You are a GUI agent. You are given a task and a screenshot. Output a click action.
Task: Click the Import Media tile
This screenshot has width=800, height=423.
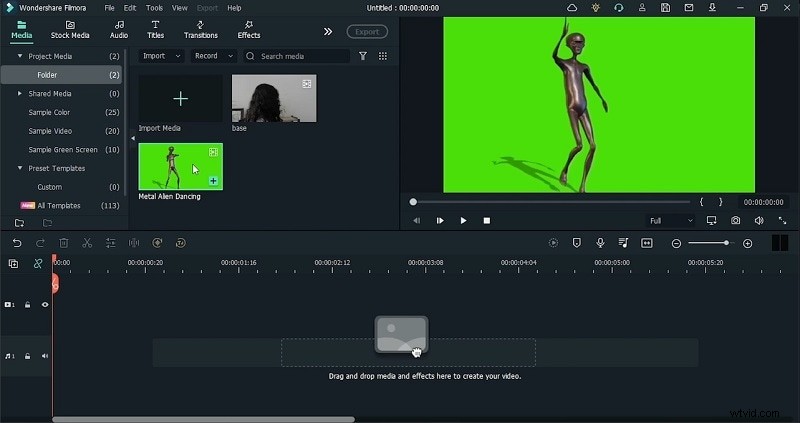[181, 98]
